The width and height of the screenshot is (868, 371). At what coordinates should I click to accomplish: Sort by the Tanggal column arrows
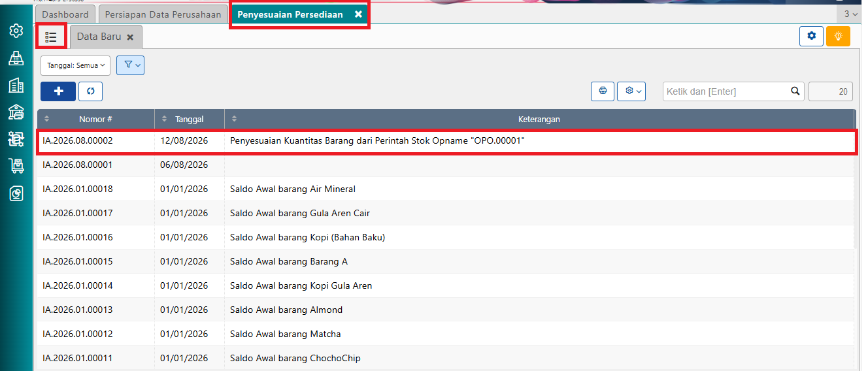[165, 119]
